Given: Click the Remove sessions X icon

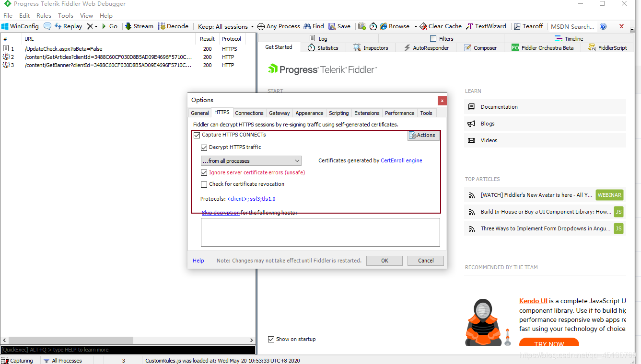Looking at the screenshot, I should (90, 26).
